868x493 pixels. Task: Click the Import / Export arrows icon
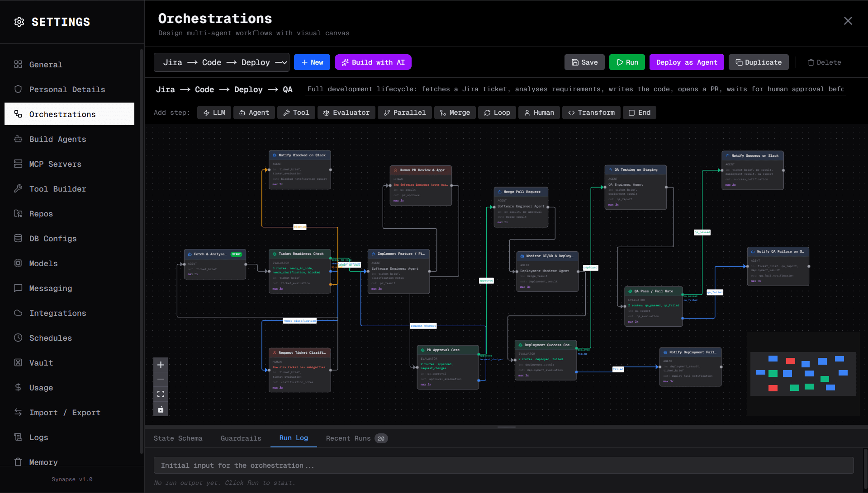pos(18,412)
